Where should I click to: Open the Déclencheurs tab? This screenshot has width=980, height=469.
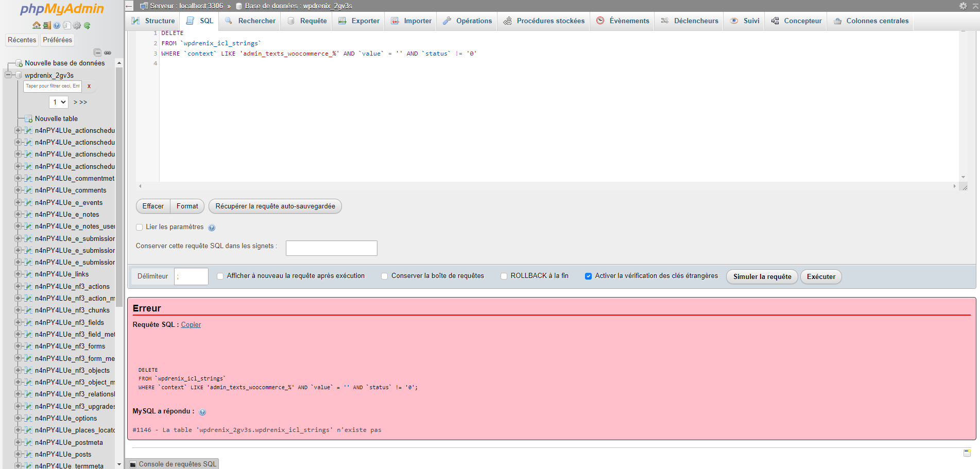point(689,21)
